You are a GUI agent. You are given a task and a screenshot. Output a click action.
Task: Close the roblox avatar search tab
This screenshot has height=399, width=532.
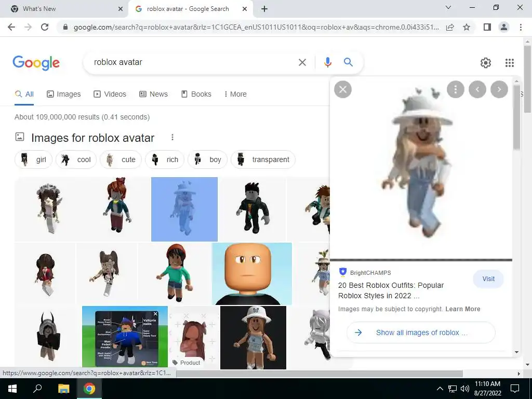tap(245, 9)
